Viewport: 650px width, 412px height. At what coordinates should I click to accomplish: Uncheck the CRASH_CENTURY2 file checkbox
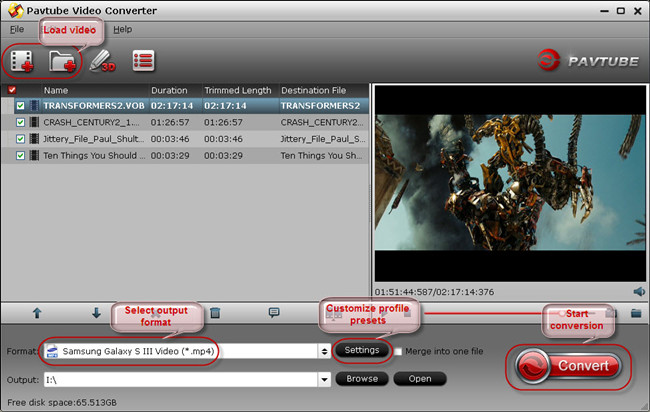pyautogui.click(x=20, y=122)
